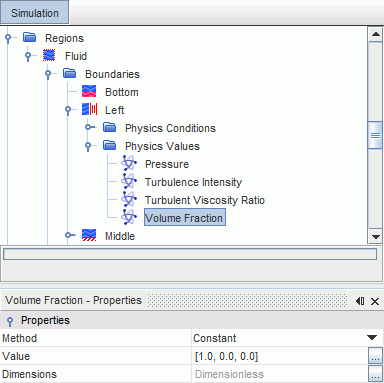This screenshot has width=384, height=383.
Task: Expand the Physics Conditions folder
Action: 89,127
